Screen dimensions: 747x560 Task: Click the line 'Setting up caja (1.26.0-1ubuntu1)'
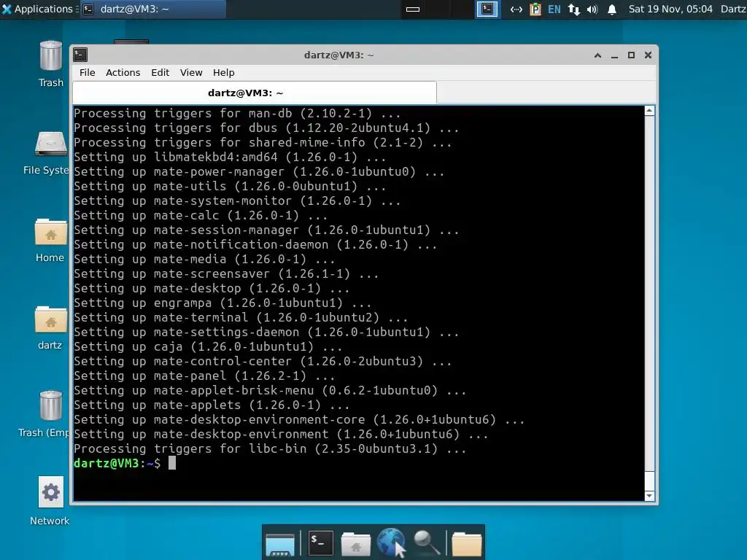(x=208, y=346)
